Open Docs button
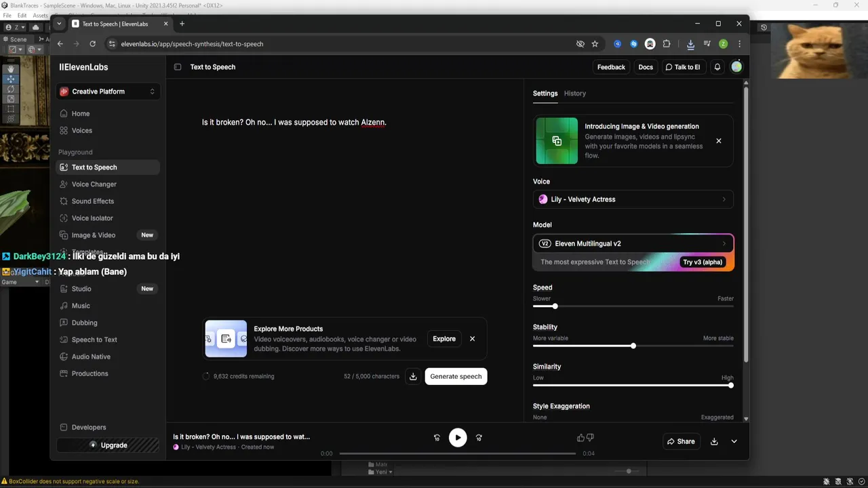The width and height of the screenshot is (868, 488). pyautogui.click(x=646, y=67)
